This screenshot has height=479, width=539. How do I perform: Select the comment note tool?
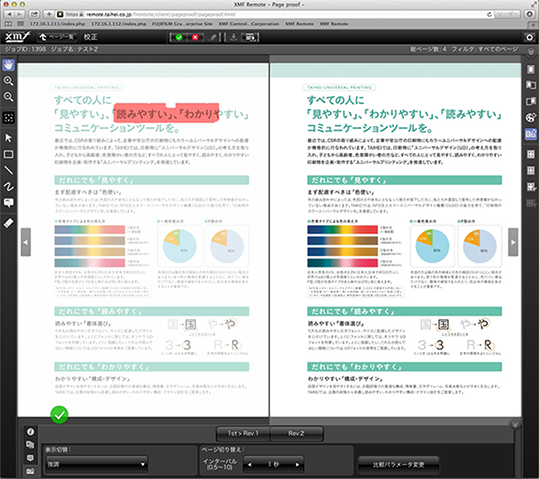pos(9,203)
